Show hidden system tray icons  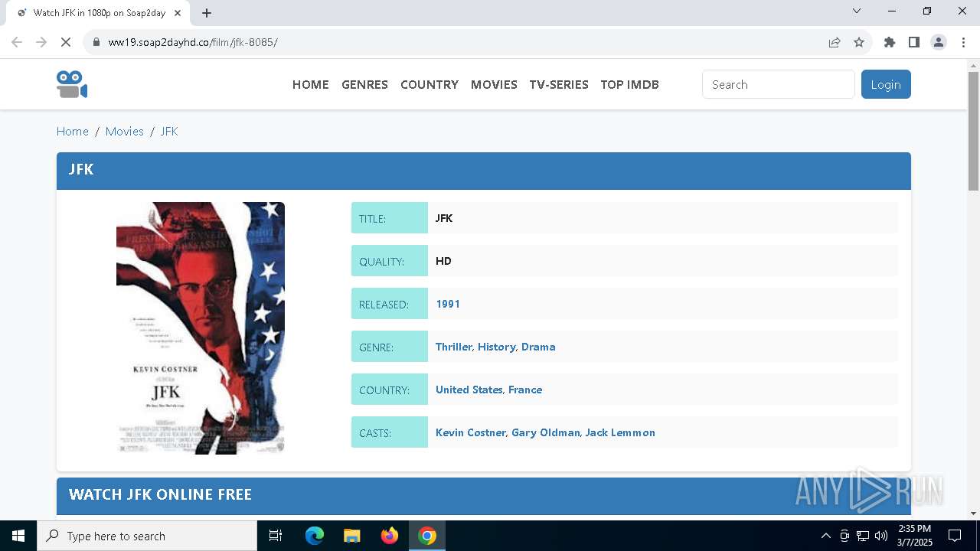(825, 536)
